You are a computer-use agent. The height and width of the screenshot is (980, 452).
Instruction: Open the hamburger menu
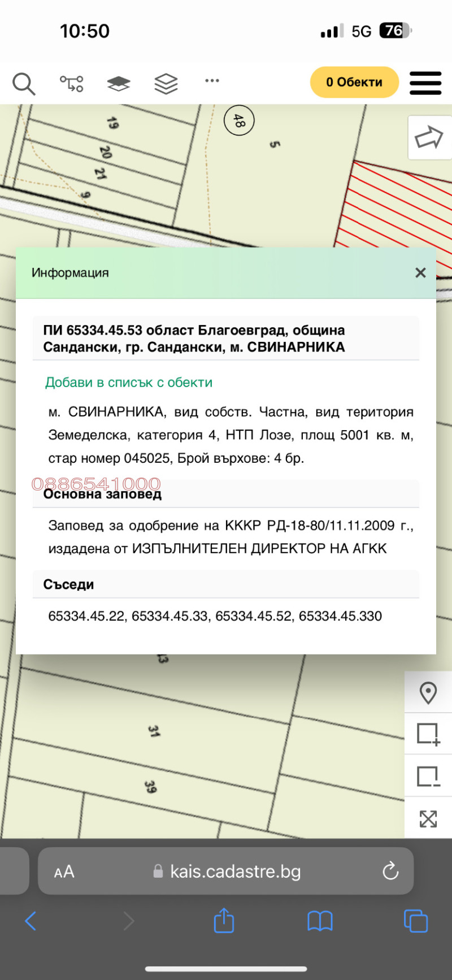[x=425, y=83]
